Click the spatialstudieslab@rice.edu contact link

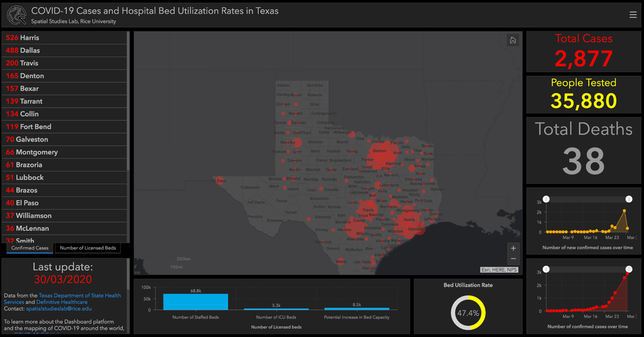click(63, 308)
